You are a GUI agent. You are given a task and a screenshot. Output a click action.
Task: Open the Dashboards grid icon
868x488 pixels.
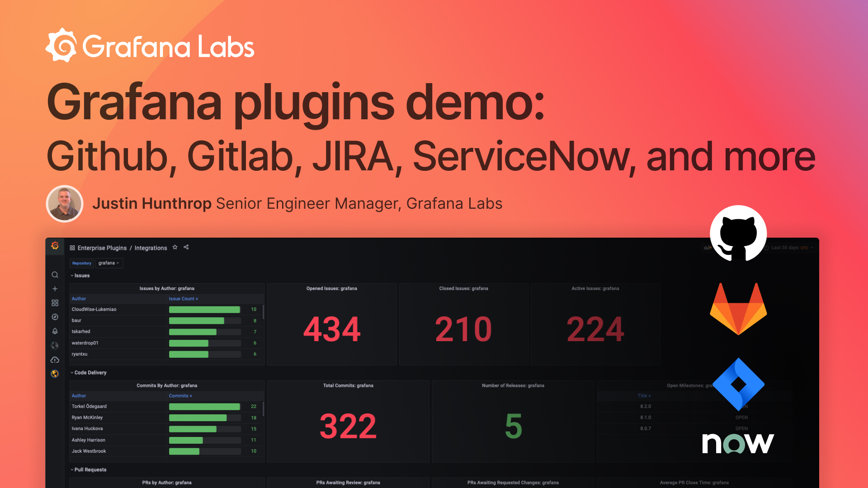(x=55, y=303)
